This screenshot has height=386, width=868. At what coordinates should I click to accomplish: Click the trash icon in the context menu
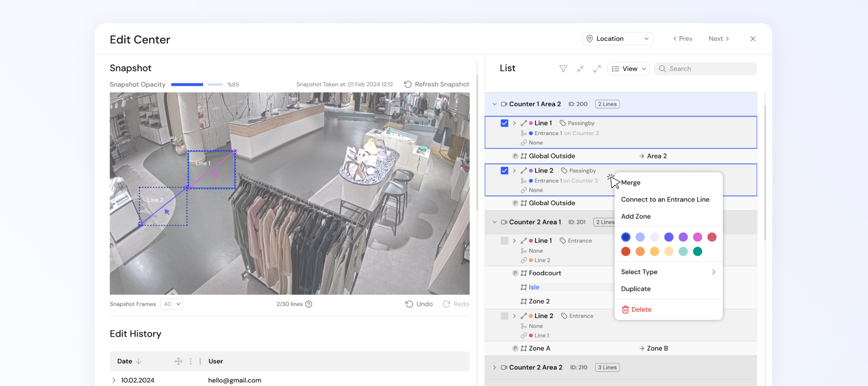[625, 310]
